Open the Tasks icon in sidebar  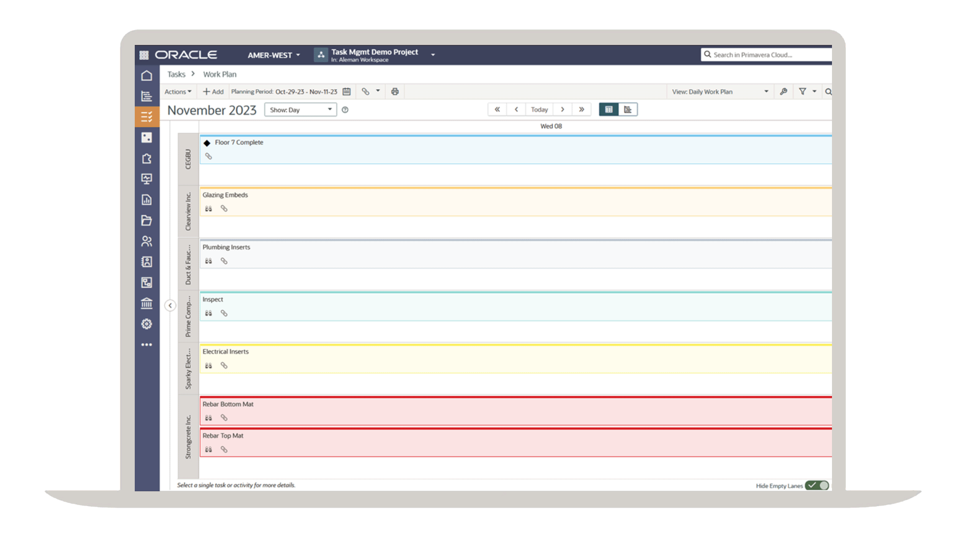(x=146, y=117)
